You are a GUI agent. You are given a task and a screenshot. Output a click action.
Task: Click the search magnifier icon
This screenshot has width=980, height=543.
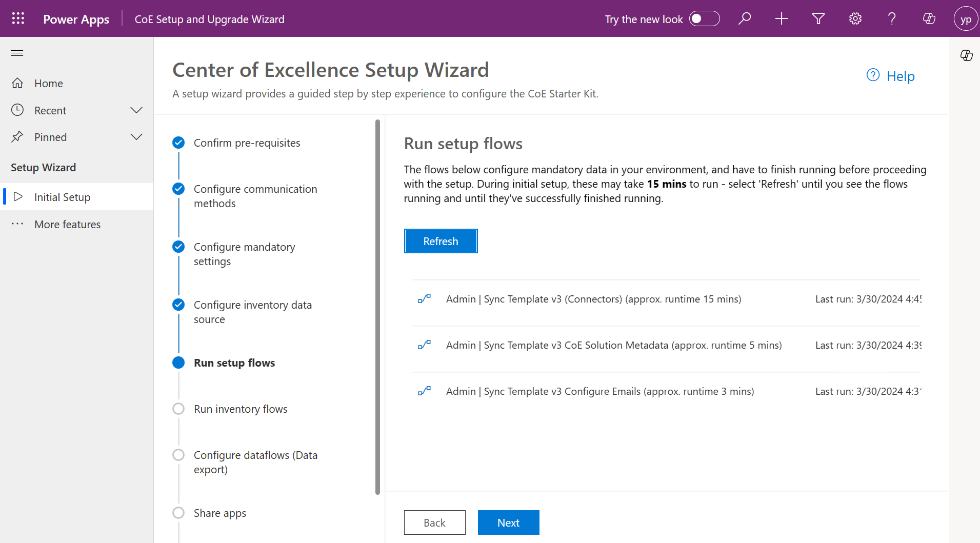[x=744, y=19]
